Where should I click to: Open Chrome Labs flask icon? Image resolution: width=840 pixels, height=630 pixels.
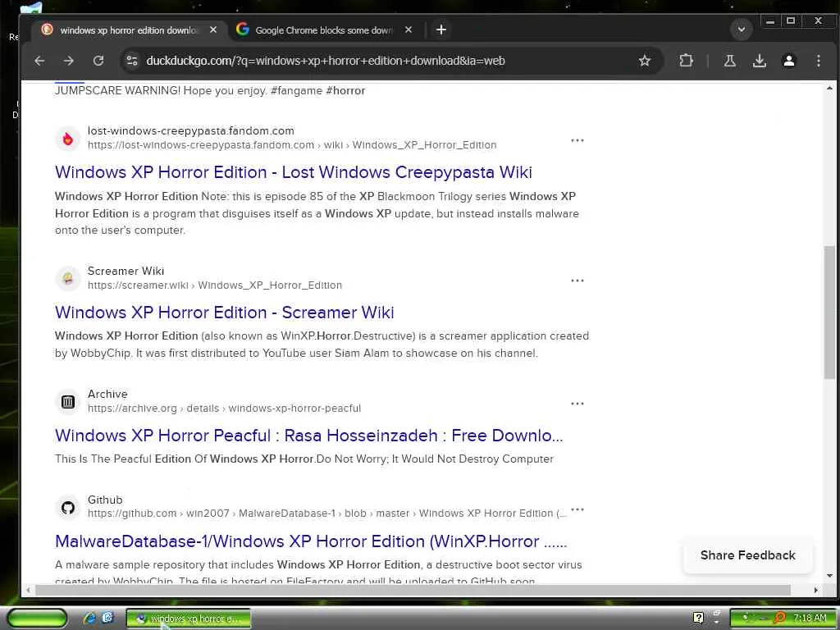729,61
